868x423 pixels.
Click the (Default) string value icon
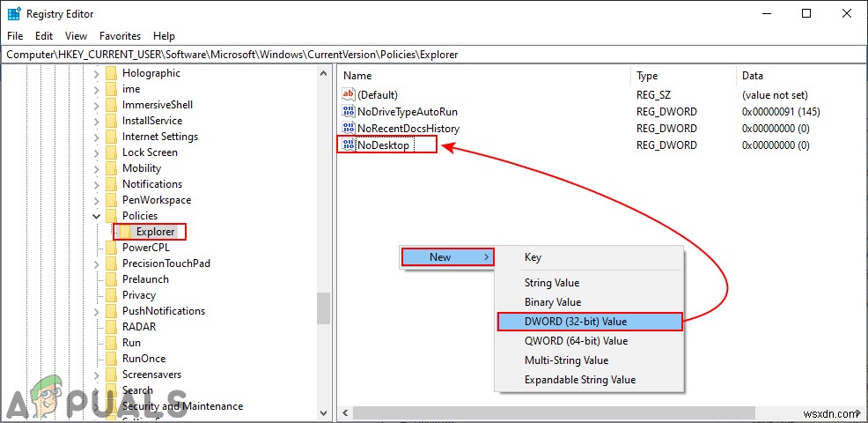click(349, 95)
